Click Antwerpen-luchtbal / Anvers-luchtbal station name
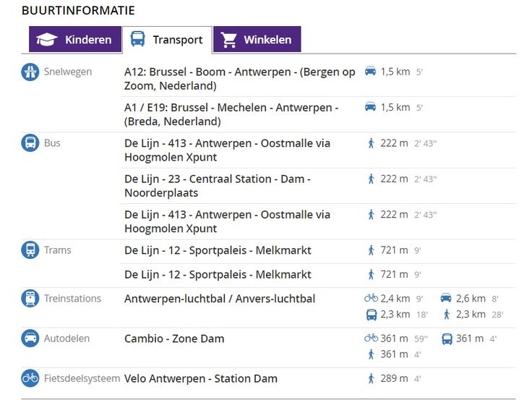 [x=220, y=299]
